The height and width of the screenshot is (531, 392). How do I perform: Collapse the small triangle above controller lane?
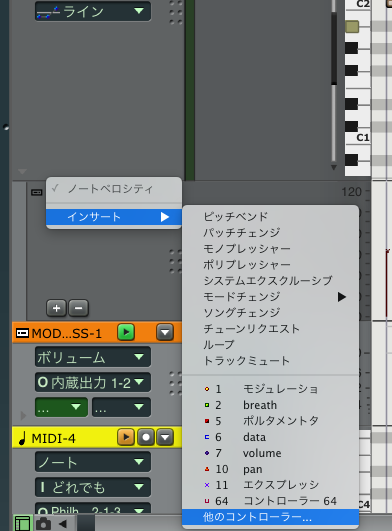pos(22,172)
